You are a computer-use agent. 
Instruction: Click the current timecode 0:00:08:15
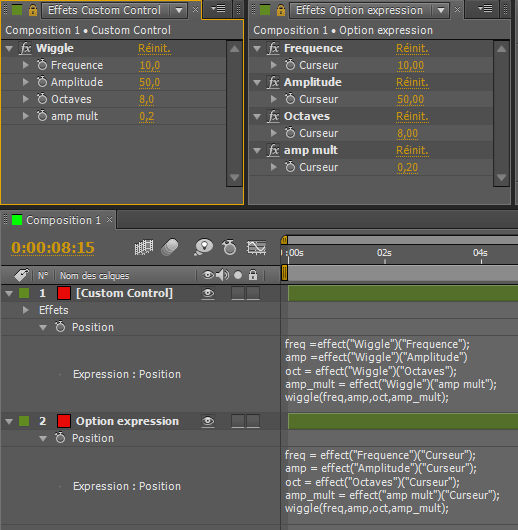click(53, 247)
